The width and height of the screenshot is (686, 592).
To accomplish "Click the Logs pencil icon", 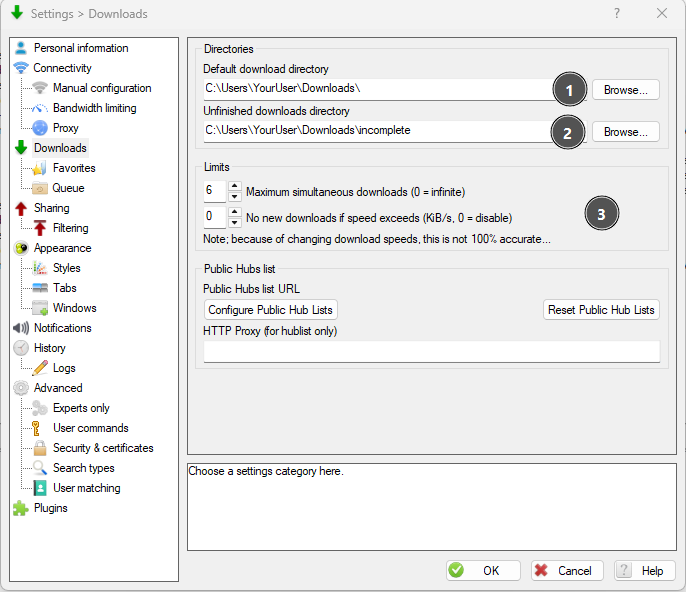I will pos(40,368).
